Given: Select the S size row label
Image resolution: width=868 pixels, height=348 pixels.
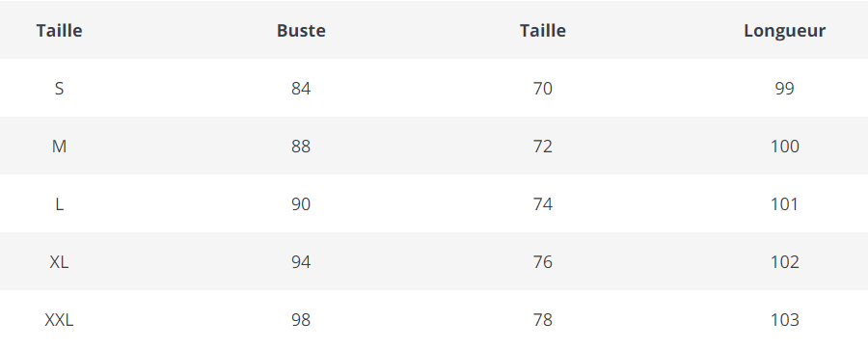Looking at the screenshot, I should 59,89.
